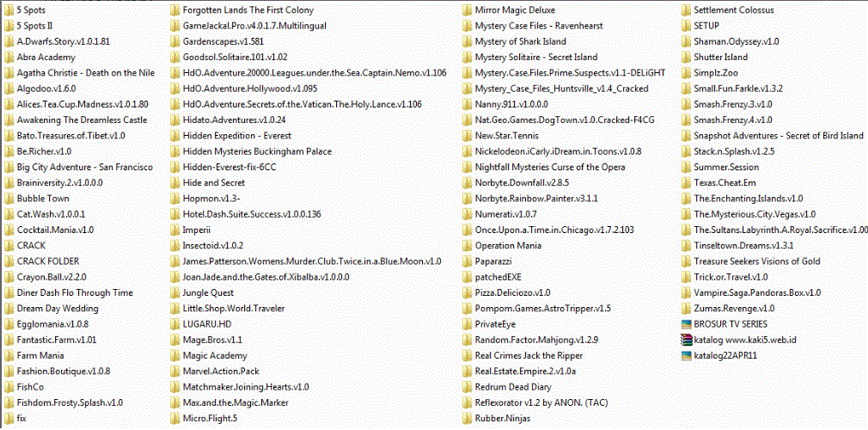Select the 5 Spots folder name
This screenshot has height=430, width=868.
[32, 10]
